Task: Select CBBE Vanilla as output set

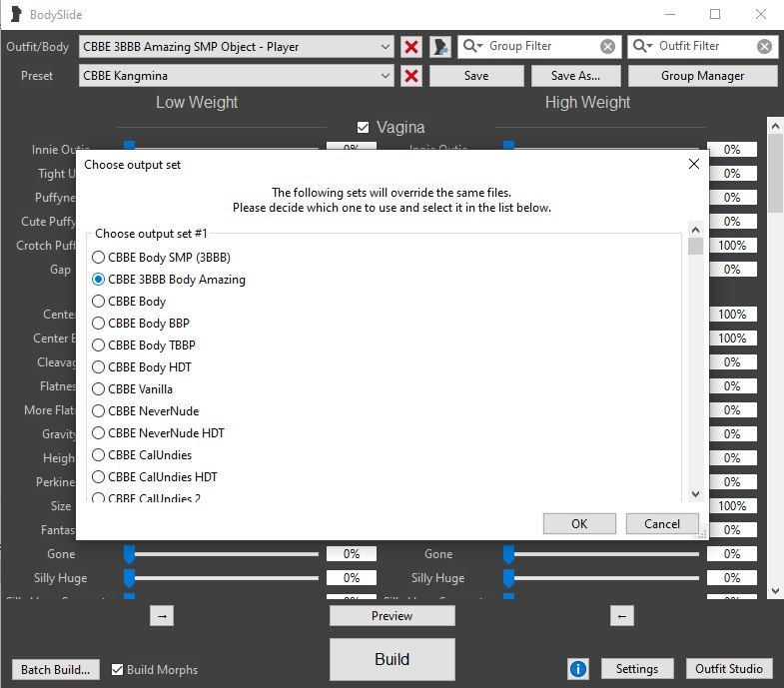Action: [x=99, y=389]
